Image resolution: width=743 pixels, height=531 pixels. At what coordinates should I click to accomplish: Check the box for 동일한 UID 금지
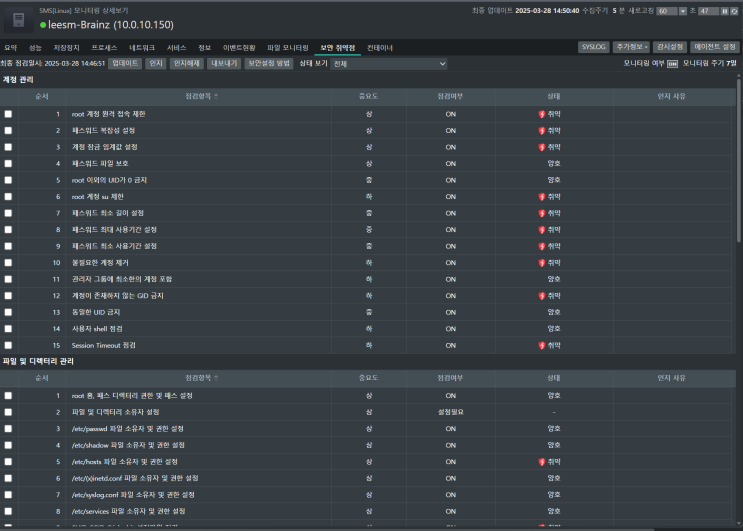pos(8,312)
